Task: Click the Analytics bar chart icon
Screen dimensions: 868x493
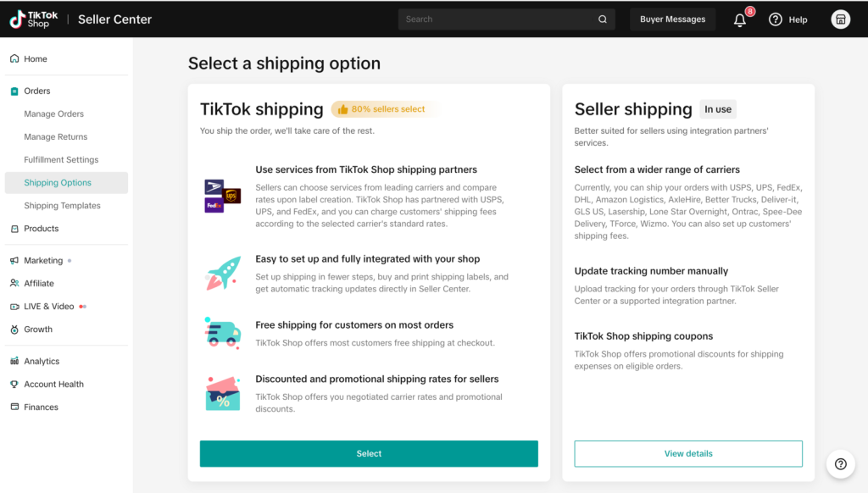Action: pos(14,361)
